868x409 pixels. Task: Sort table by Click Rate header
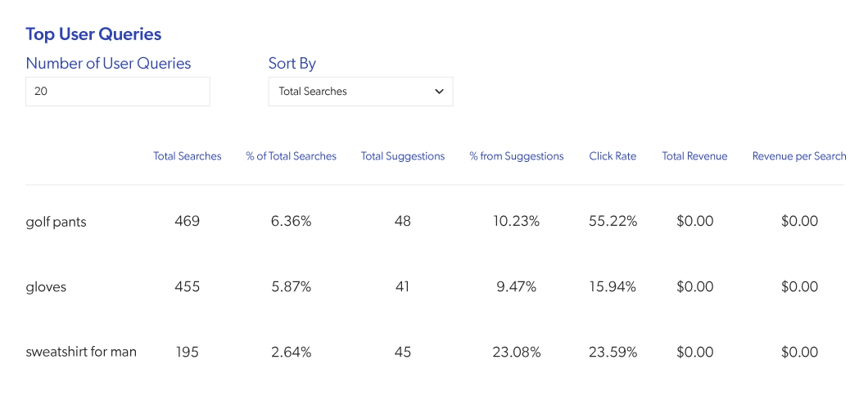613,156
